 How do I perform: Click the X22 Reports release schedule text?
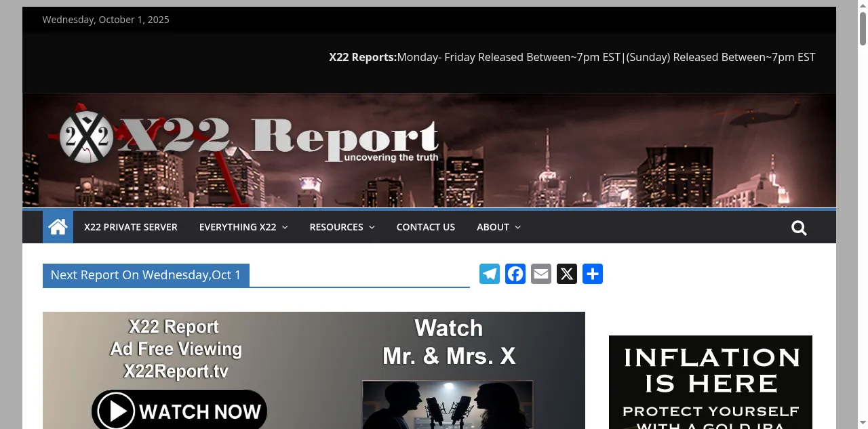572,57
